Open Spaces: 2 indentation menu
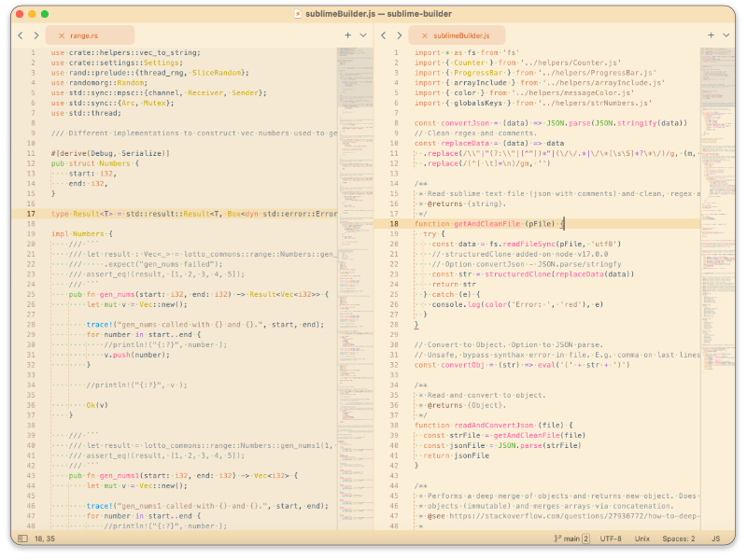This screenshot has width=747, height=560. (x=679, y=539)
